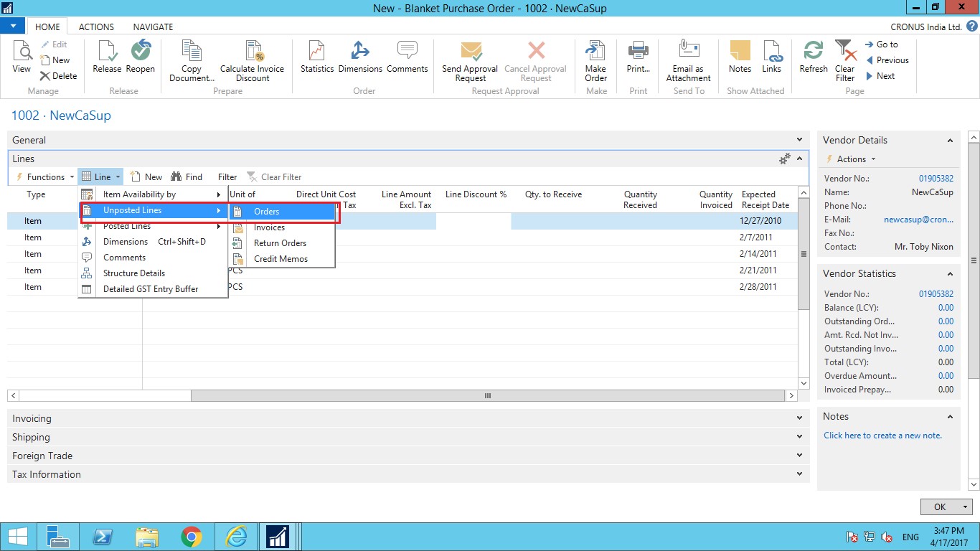Expand the Tax Information FastTab
Screen dimensions: 980x551
pyautogui.click(x=800, y=475)
